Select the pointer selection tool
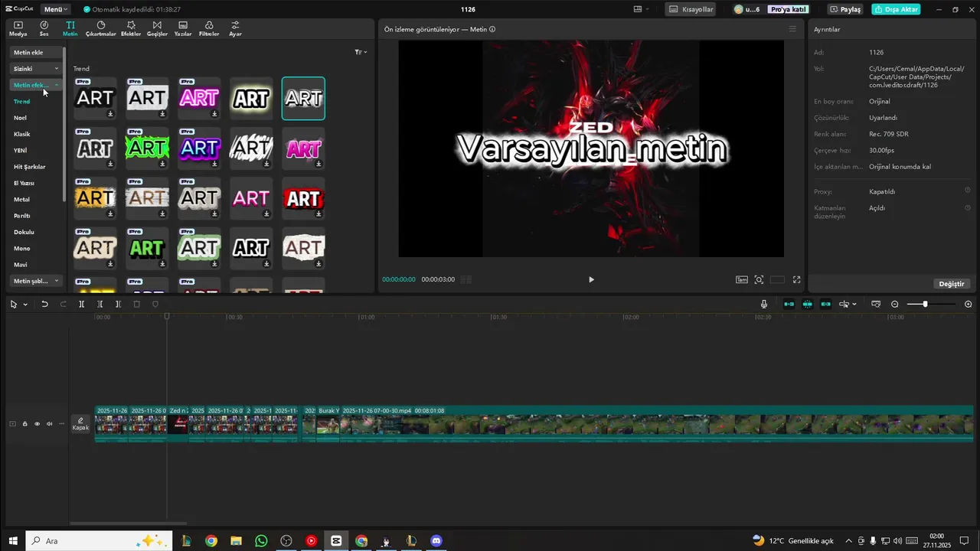Image resolution: width=980 pixels, height=551 pixels. (14, 304)
